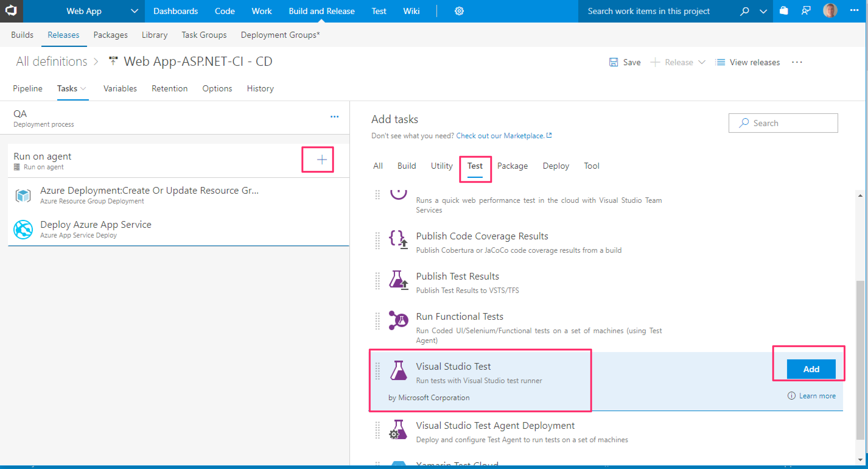
Task: Open the Variables tab
Action: tap(120, 89)
